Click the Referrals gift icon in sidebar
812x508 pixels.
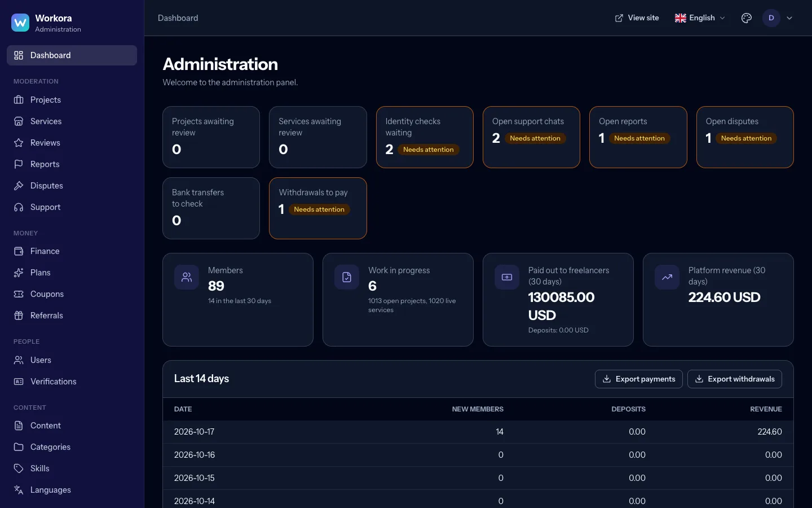point(19,316)
